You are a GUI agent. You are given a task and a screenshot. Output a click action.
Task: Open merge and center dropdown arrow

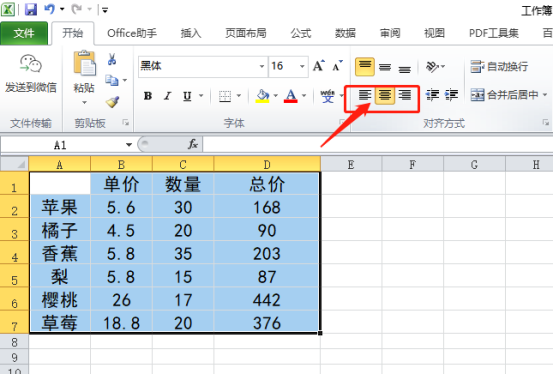coord(545,95)
